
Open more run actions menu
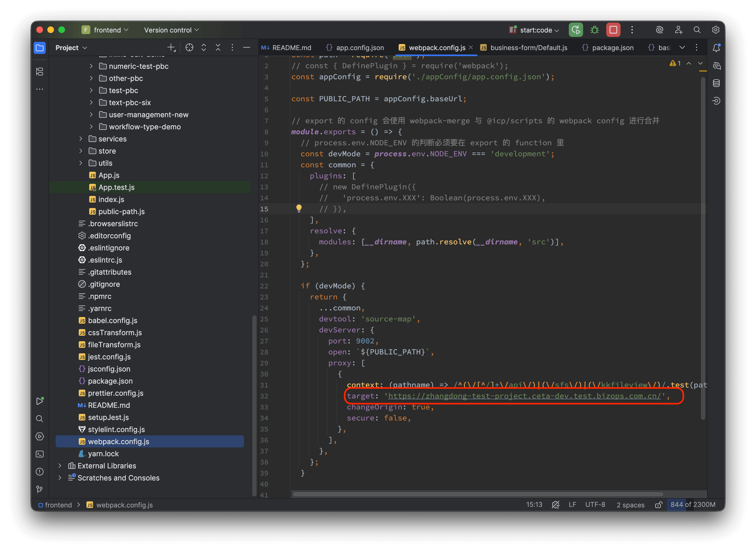coord(632,30)
